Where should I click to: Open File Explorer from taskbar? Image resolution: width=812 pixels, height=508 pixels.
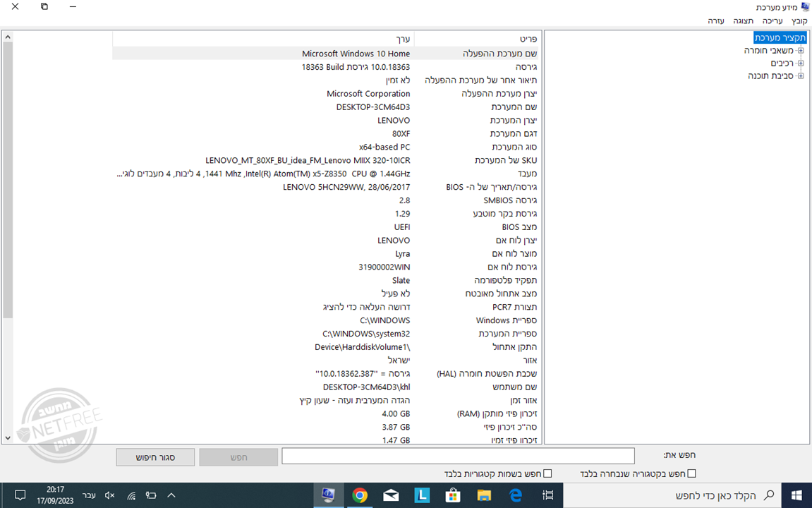(x=484, y=495)
